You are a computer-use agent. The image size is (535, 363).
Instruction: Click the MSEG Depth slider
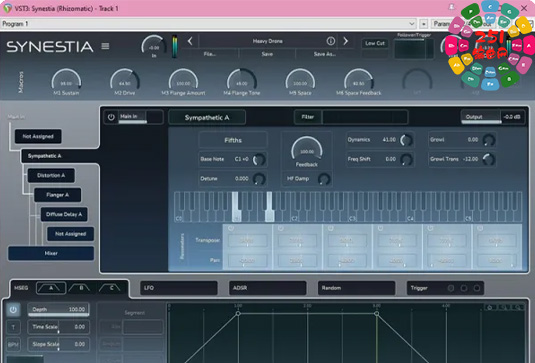[x=58, y=310]
